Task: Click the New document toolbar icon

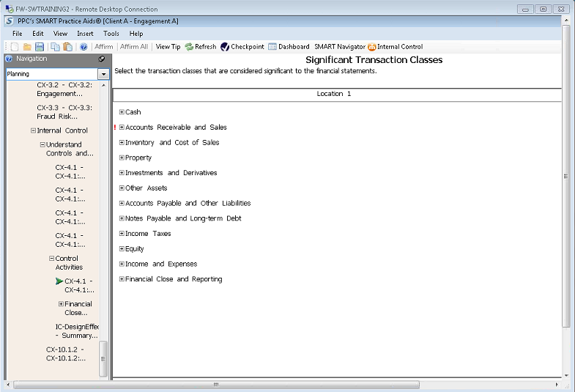Action: click(x=15, y=47)
